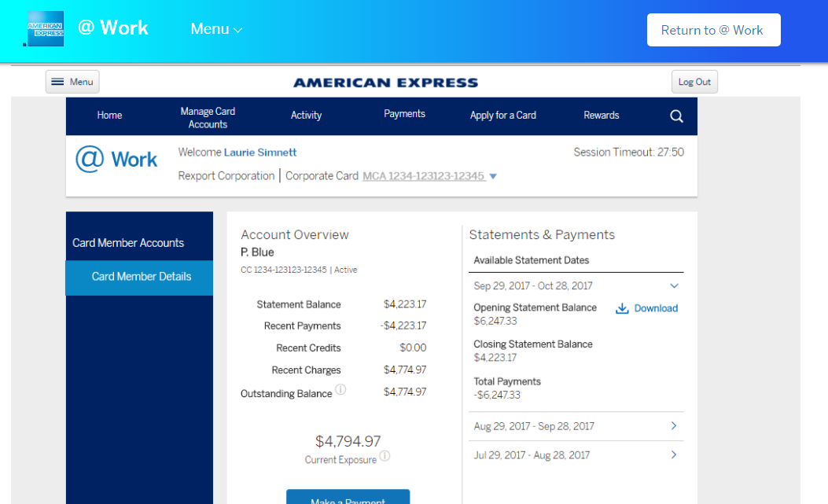The image size is (828, 504).
Task: Open the Rewards menu item
Action: (x=602, y=115)
